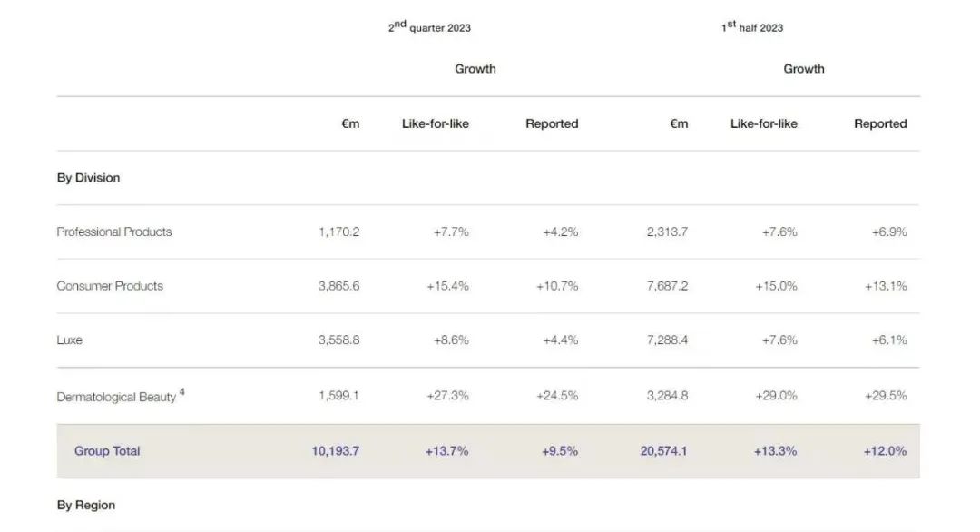This screenshot has width=980, height=532.
Task: Click the second-quarter €m column header
Action: [350, 123]
